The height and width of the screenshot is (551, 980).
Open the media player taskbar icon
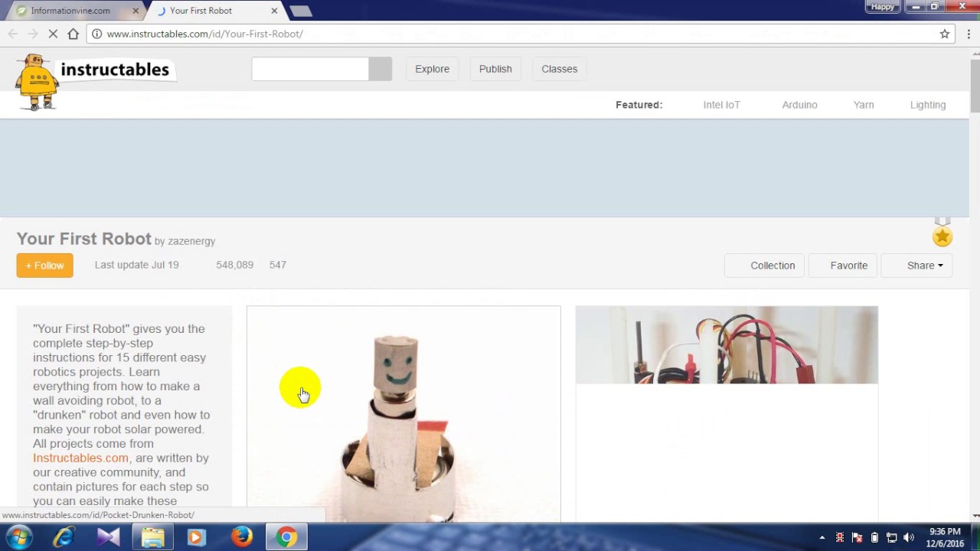click(197, 537)
